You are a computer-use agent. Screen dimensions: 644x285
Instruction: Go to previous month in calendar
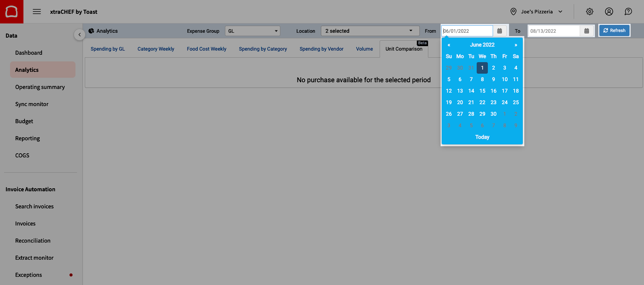pyautogui.click(x=449, y=45)
